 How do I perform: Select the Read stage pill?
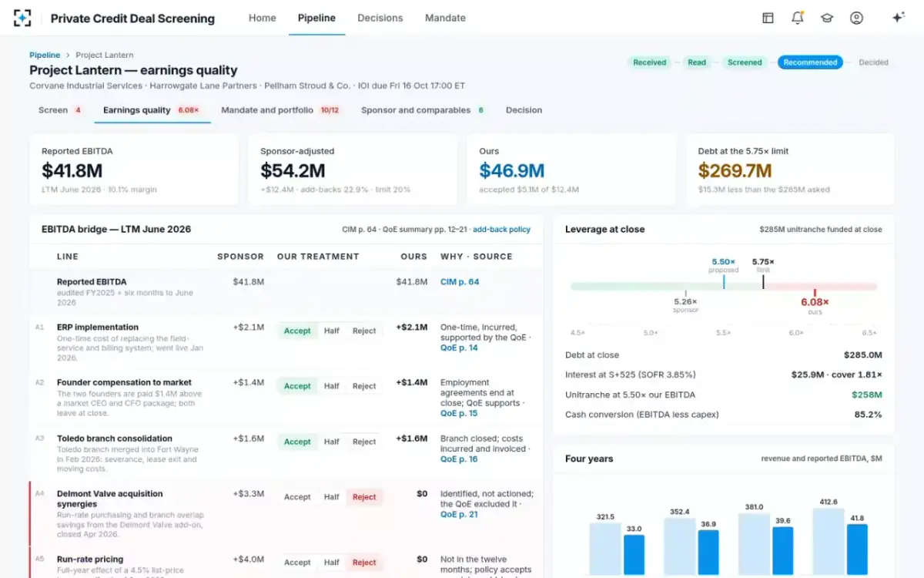(x=697, y=62)
